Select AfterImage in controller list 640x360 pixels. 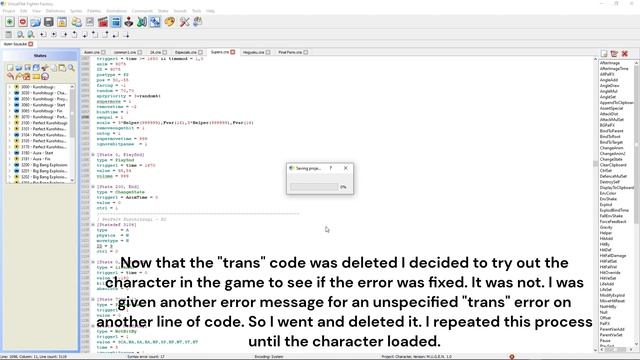(x=610, y=63)
